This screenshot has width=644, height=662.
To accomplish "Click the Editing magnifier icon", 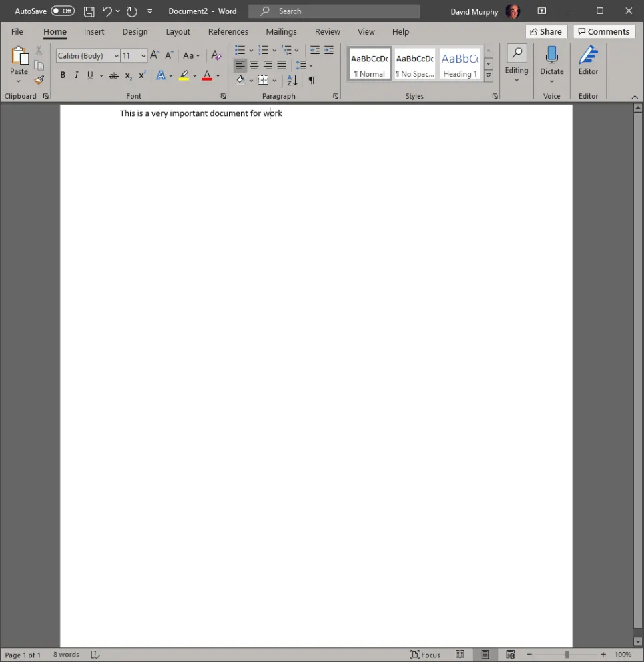I will [x=517, y=53].
